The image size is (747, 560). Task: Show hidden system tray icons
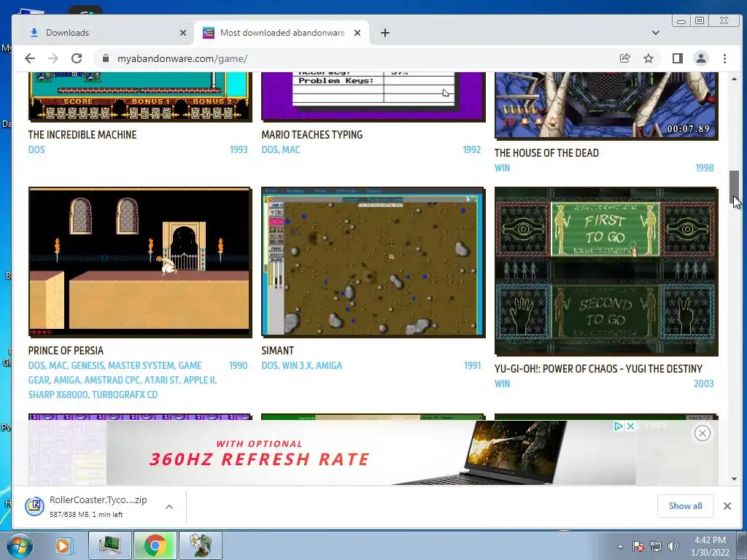(x=620, y=546)
